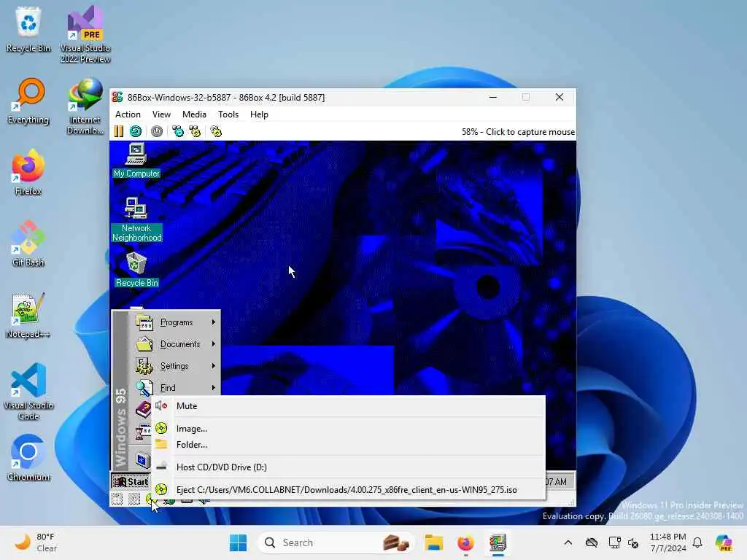Open Documents in Windows 95 Start menu
747x560 pixels.
point(175,344)
